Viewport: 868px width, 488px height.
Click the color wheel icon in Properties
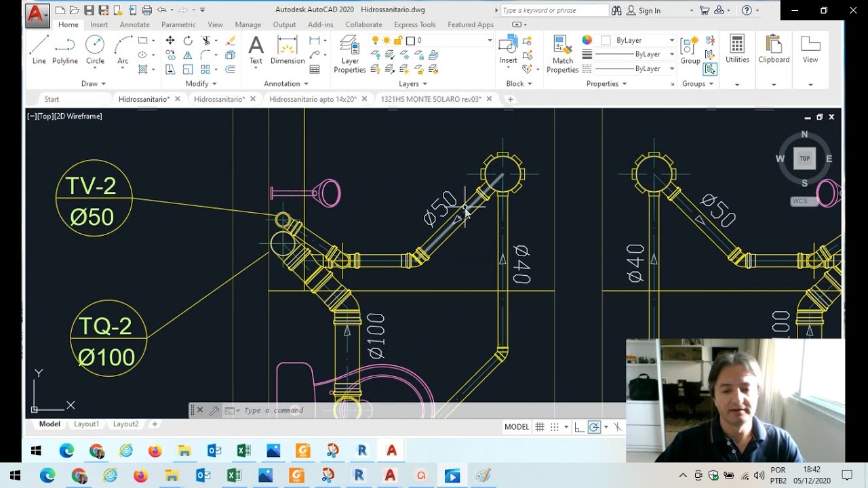[x=587, y=40]
